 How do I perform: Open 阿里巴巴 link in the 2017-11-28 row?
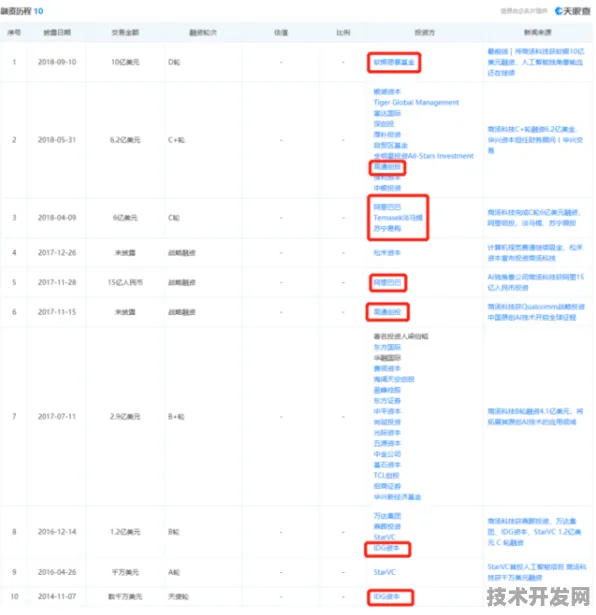click(387, 282)
